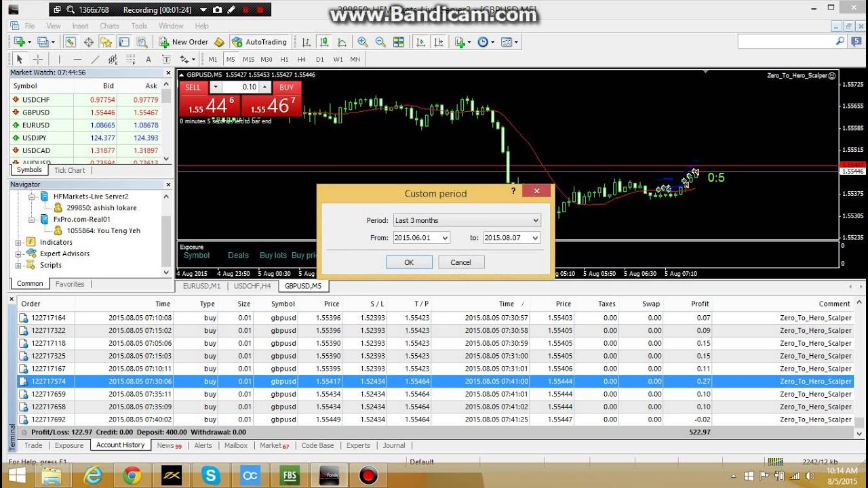This screenshot has width=868, height=488.
Task: Open the Period 'Last 3 months' dropdown
Action: pyautogui.click(x=467, y=220)
